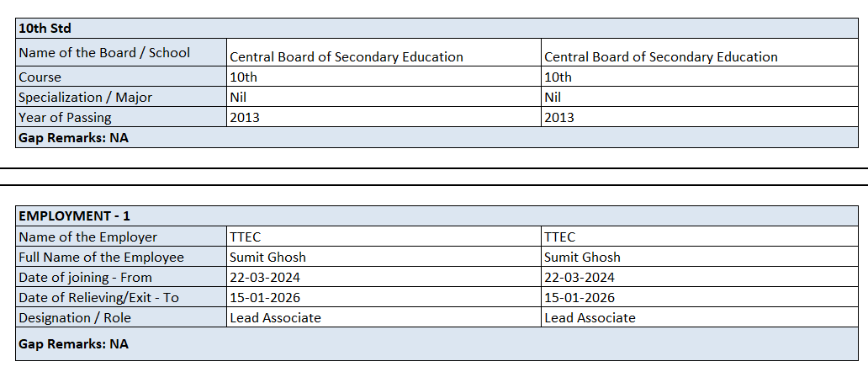Select Lead Associate in the middle column
The image size is (868, 372).
(x=275, y=318)
